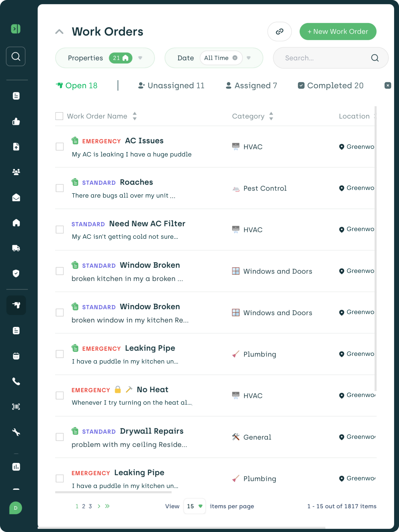Copy link with the chain icon button

279,32
